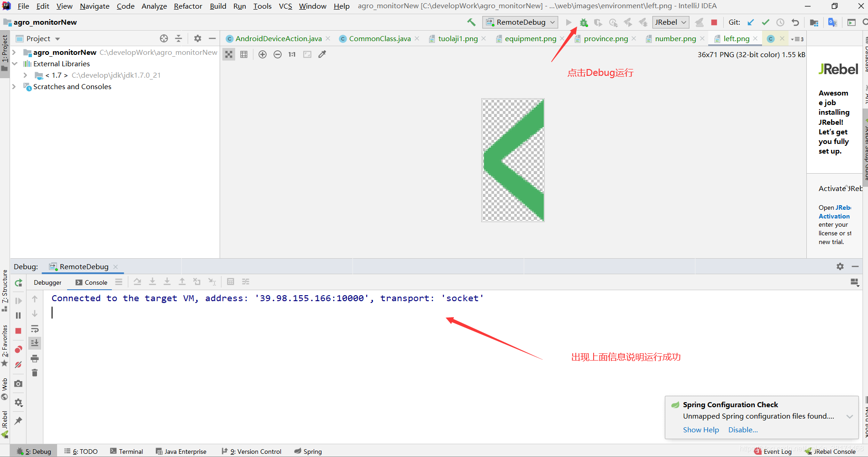Expand the < 1.7 > JDK node
Image resolution: width=868 pixels, height=457 pixels.
26,75
